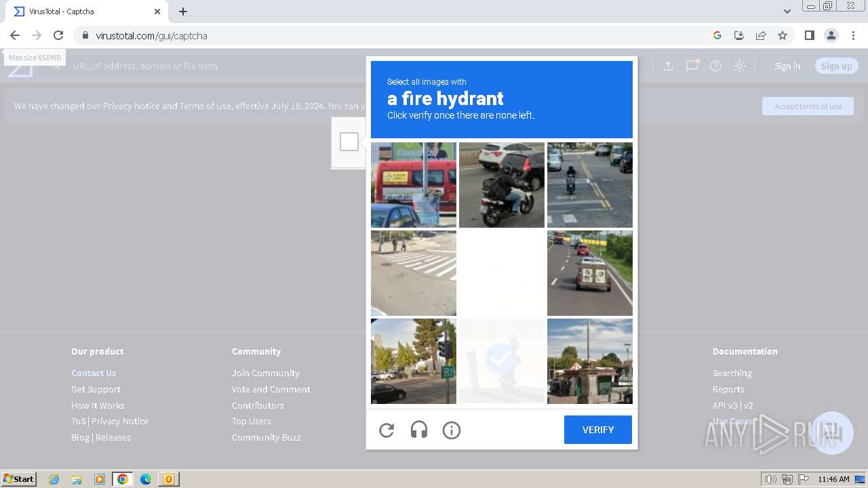868x488 pixels.
Task: Open Google icon in address bar
Action: [x=717, y=35]
